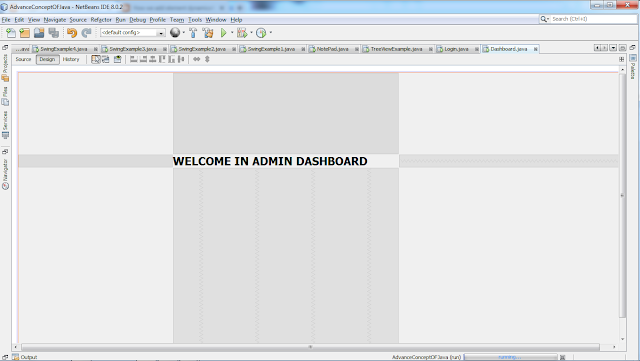Screen dimensions: 640x361
Task: Click the Search (Ctrl+I) field
Action: tap(592, 19)
